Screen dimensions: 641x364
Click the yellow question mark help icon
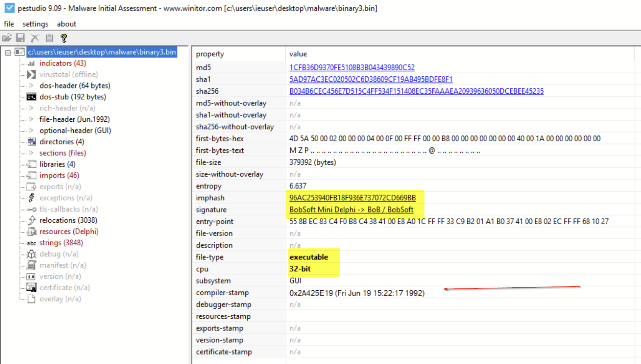(63, 38)
